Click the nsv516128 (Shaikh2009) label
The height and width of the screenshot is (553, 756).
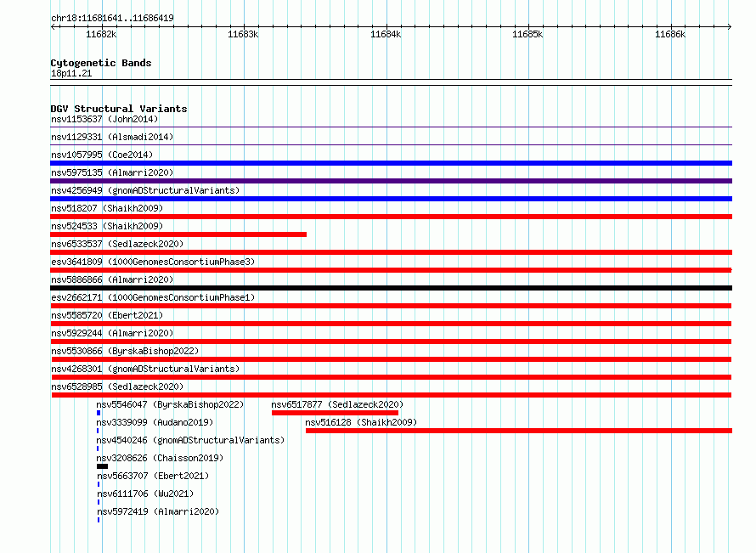(361, 422)
